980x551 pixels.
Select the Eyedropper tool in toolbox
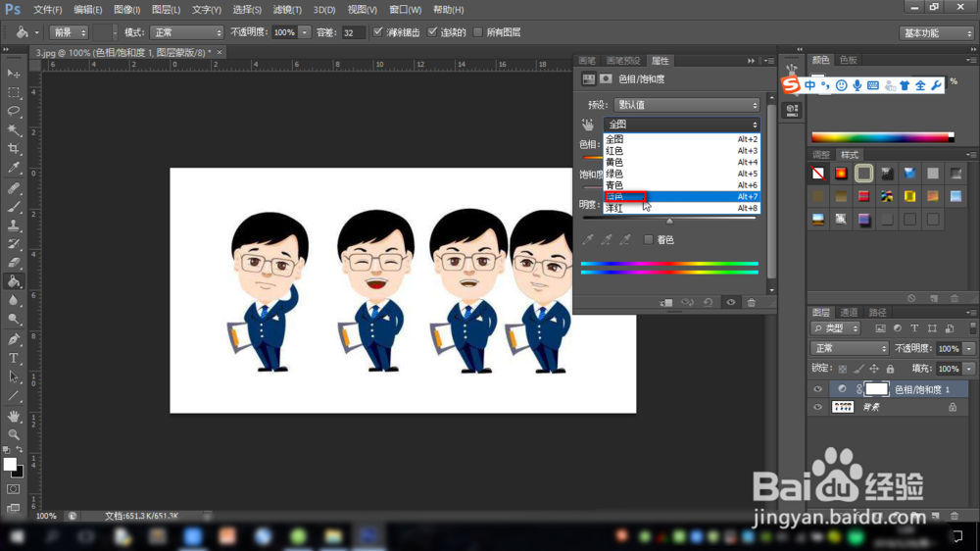13,168
